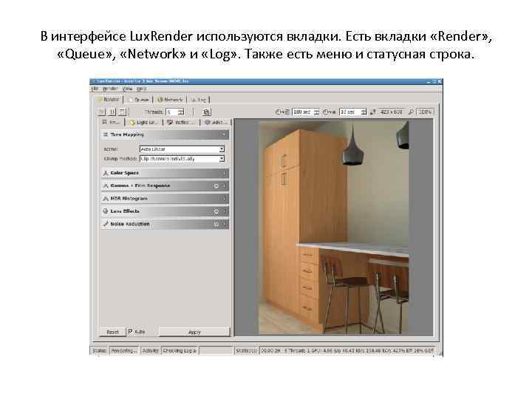Click the expand arrow on Color Space
This screenshot has height=399, width=532.
[224, 174]
